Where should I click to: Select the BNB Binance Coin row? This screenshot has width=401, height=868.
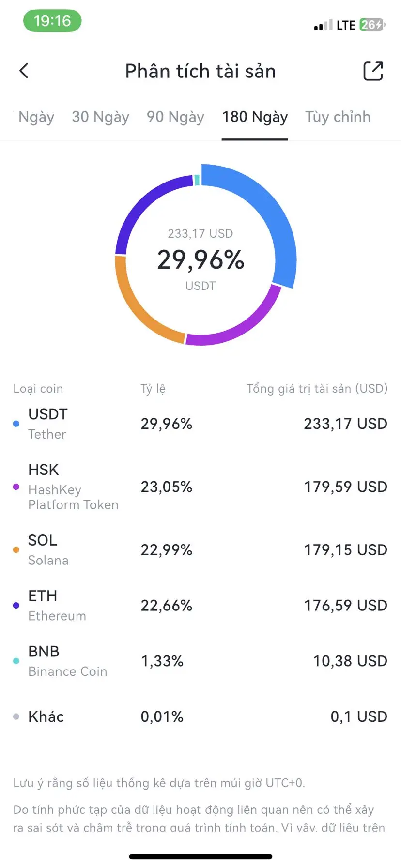point(200,661)
